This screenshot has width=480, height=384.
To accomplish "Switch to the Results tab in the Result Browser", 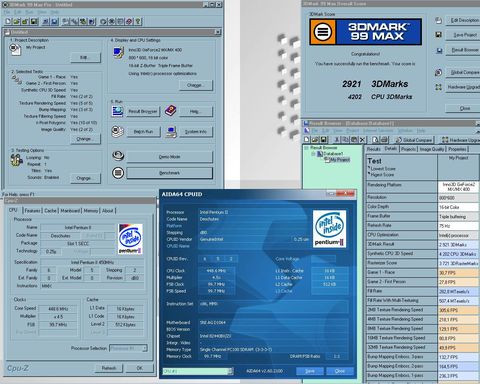I will 373,149.
